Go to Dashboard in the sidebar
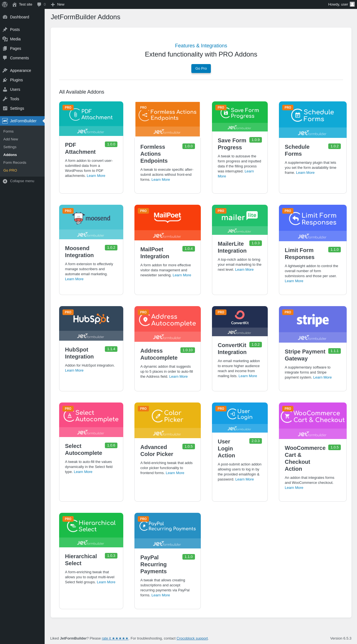Screen dimensions: 357x644 pyautogui.click(x=19, y=17)
